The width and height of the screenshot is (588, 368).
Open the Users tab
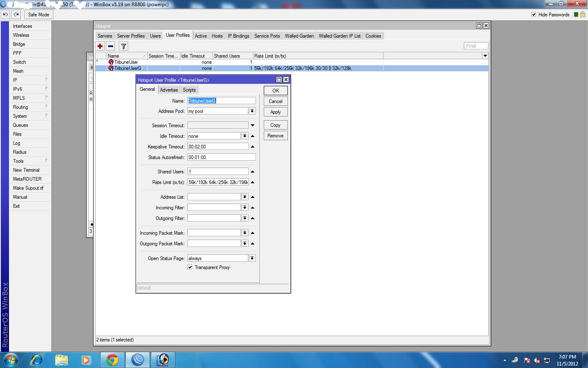point(155,36)
